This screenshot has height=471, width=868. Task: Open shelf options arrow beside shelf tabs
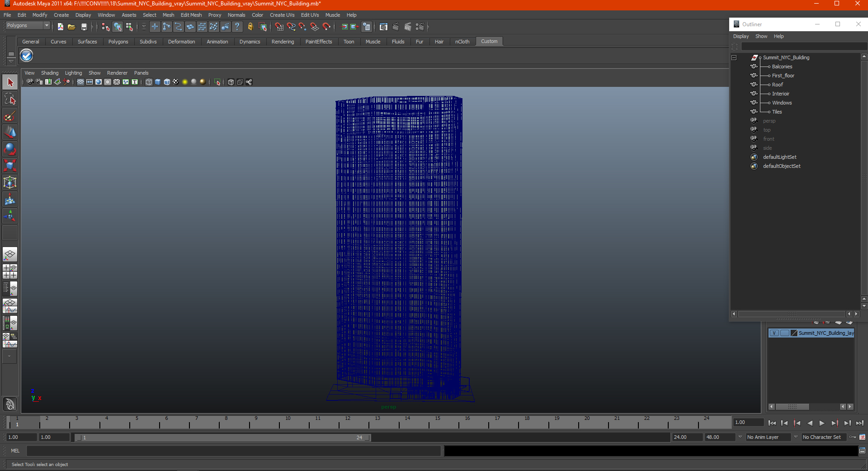11,61
